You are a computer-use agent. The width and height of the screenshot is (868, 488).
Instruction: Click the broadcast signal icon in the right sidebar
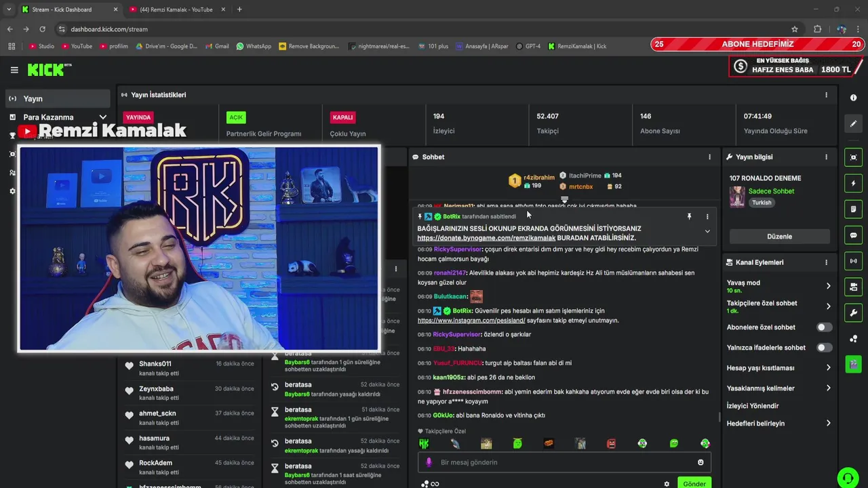853,261
